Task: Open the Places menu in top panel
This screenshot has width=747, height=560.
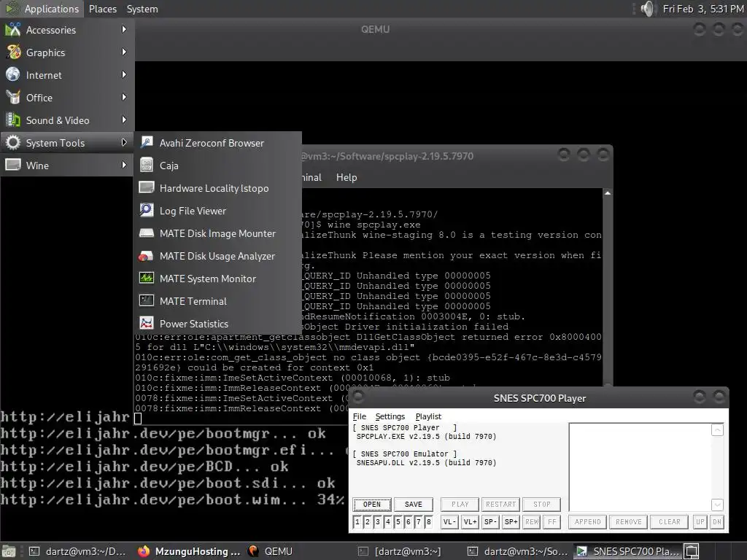Action: tap(102, 9)
